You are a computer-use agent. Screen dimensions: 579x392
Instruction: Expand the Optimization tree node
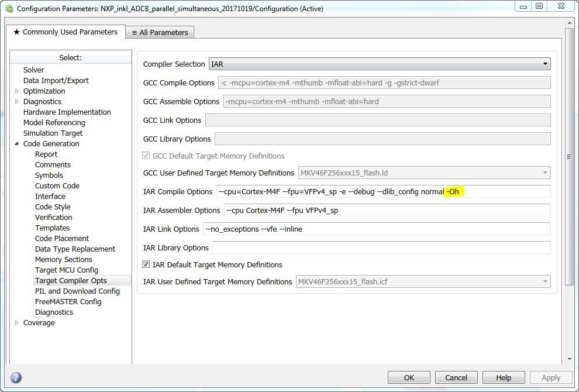(16, 91)
